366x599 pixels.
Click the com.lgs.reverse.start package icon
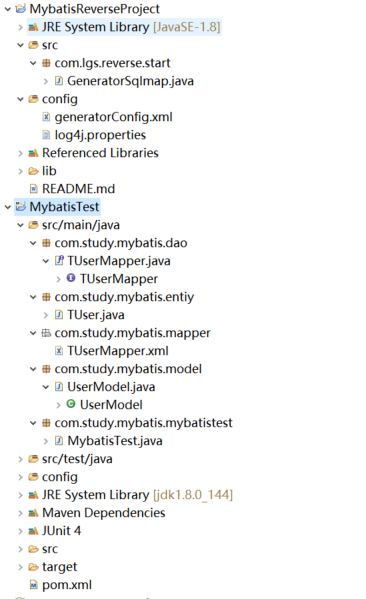pyautogui.click(x=46, y=63)
